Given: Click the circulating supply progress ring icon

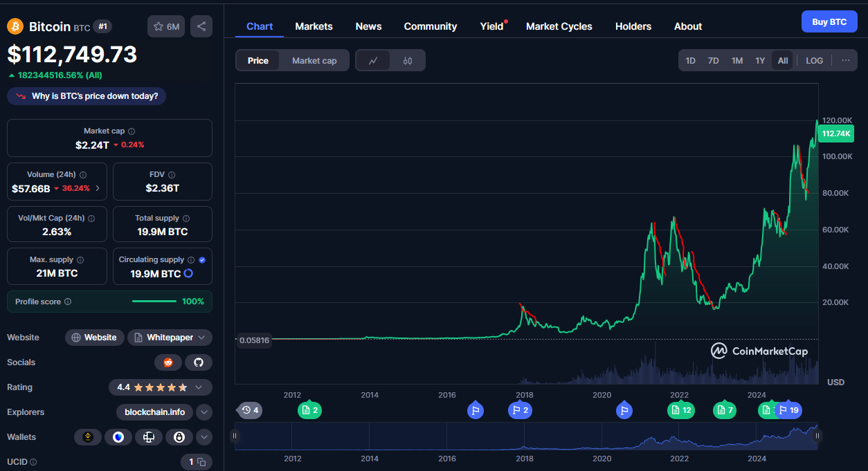Looking at the screenshot, I should tap(188, 274).
